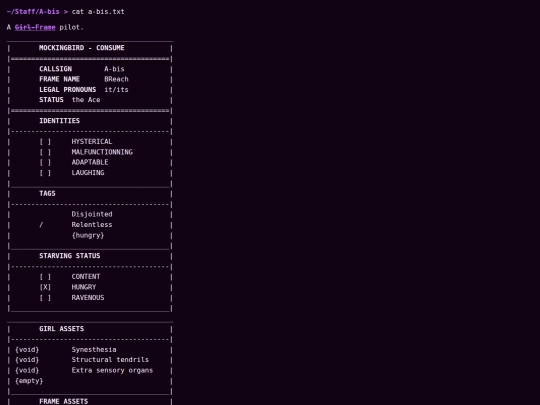Open the Girl-Frame link
The width and height of the screenshot is (540, 405).
coord(35,27)
